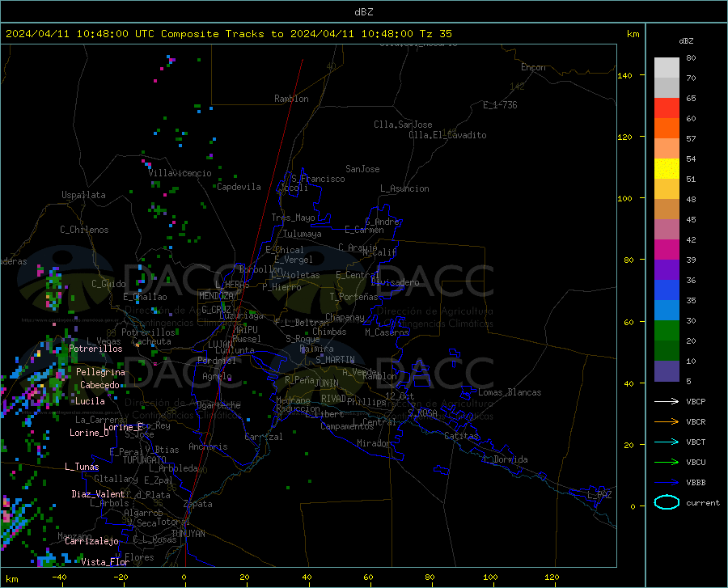Click the L_Tunas label
Viewport: 728px width, 588px height.
pyautogui.click(x=82, y=467)
